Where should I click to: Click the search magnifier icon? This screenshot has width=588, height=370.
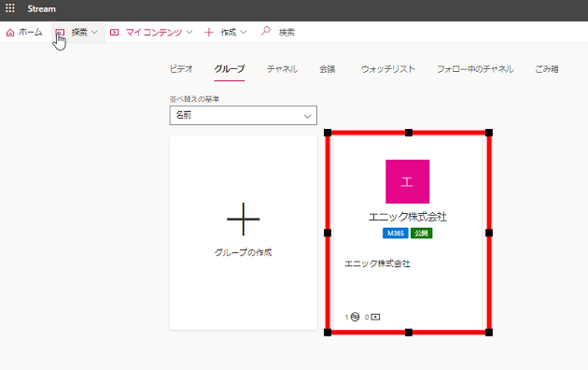coord(265,31)
